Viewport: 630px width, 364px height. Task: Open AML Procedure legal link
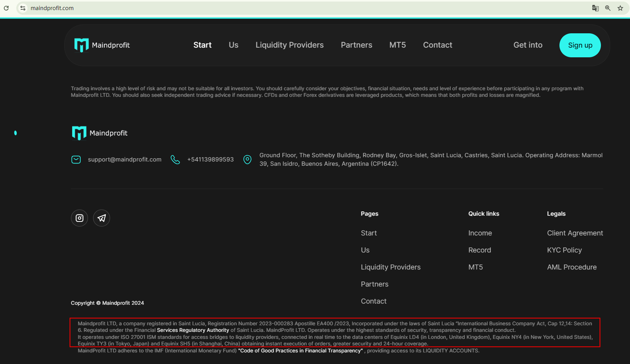pos(571,267)
